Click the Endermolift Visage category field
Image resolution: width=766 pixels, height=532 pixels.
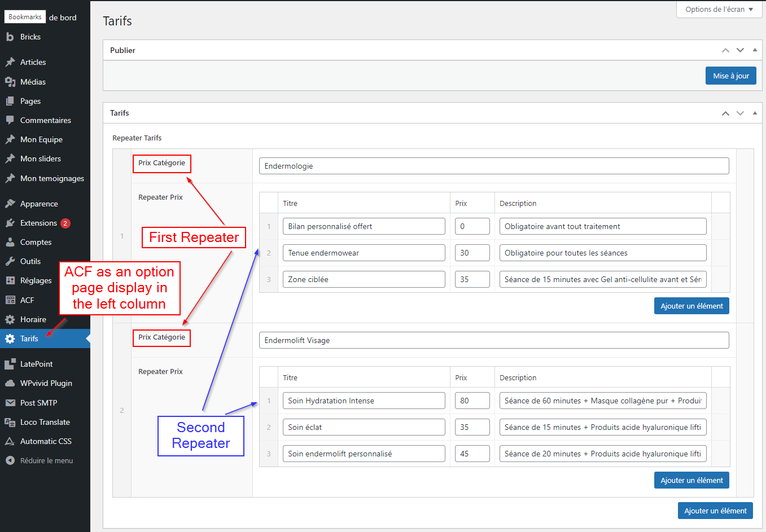[x=494, y=340]
